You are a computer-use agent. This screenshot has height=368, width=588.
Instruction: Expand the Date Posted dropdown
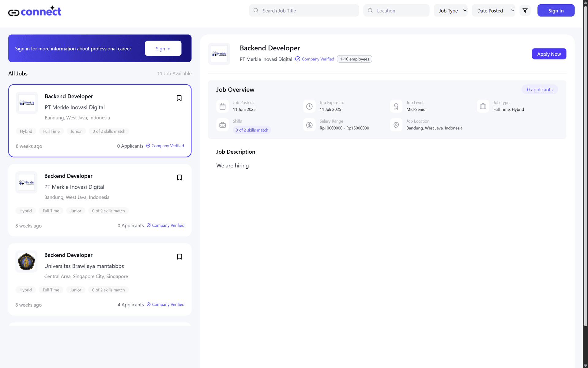coord(493,10)
